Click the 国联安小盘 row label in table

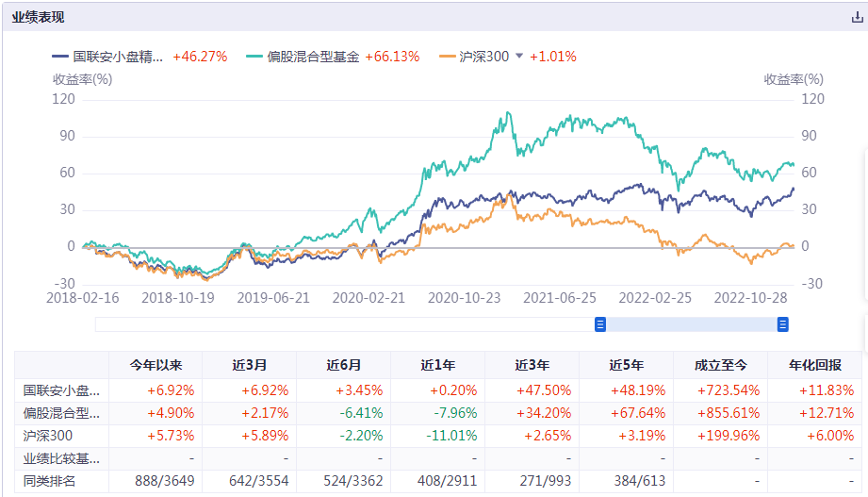pyautogui.click(x=61, y=389)
